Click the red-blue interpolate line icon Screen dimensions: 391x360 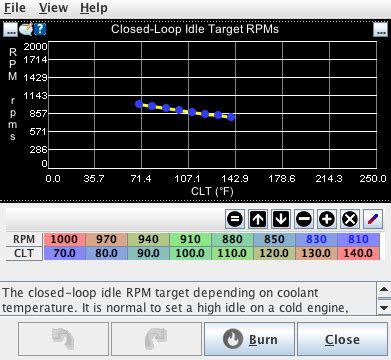[x=373, y=219]
